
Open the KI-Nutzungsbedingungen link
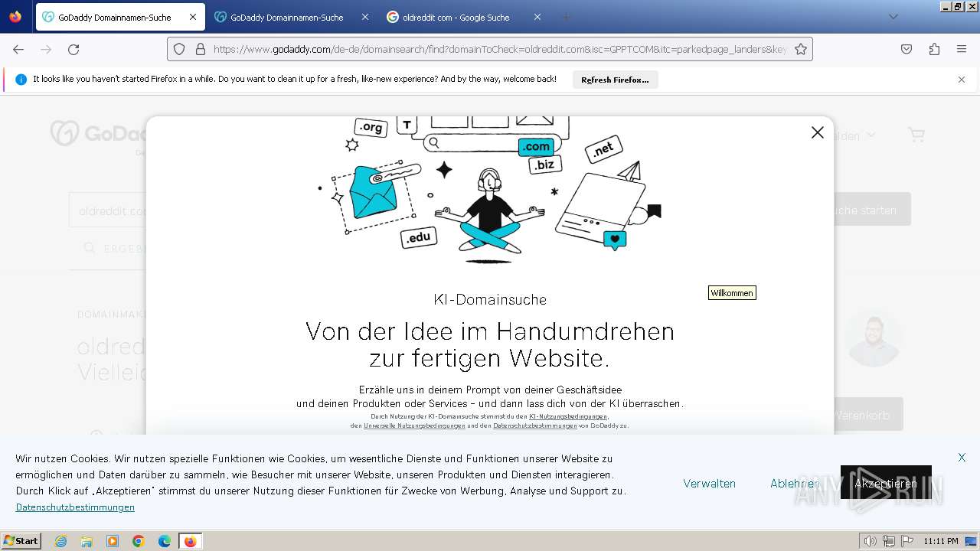568,417
